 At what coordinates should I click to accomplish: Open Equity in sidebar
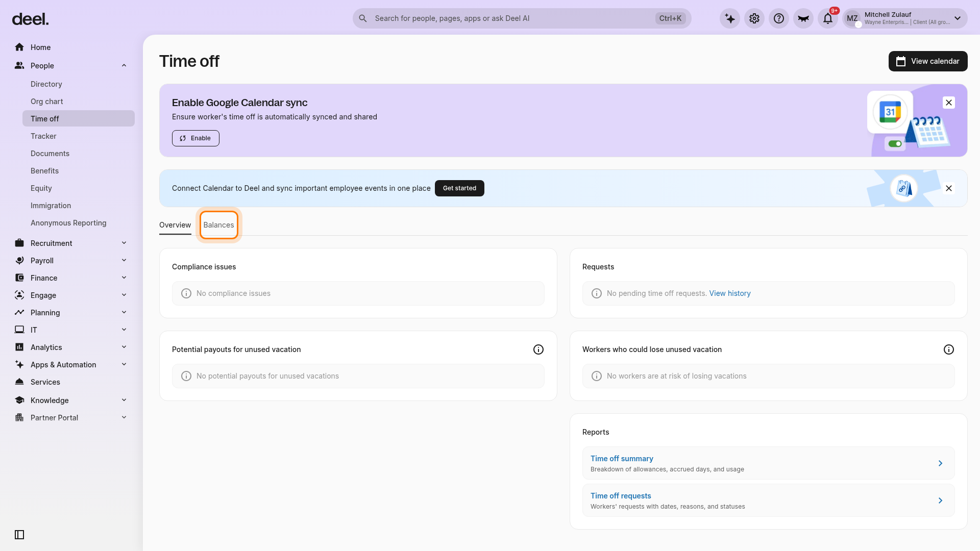41,188
